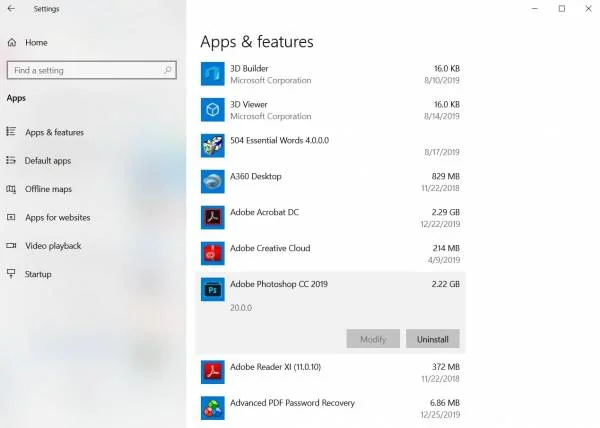Viewport: 600px width, 428px height.
Task: Select 3D Viewer app name
Action: pos(249,104)
